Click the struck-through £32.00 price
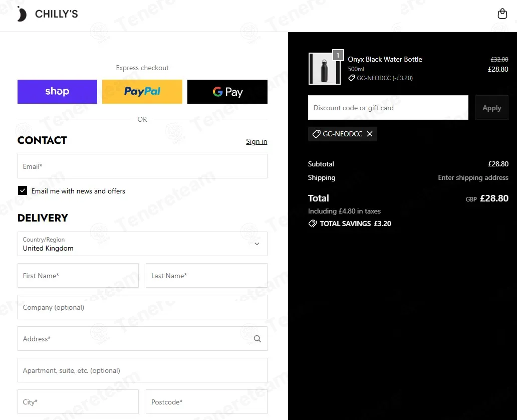 click(x=499, y=59)
